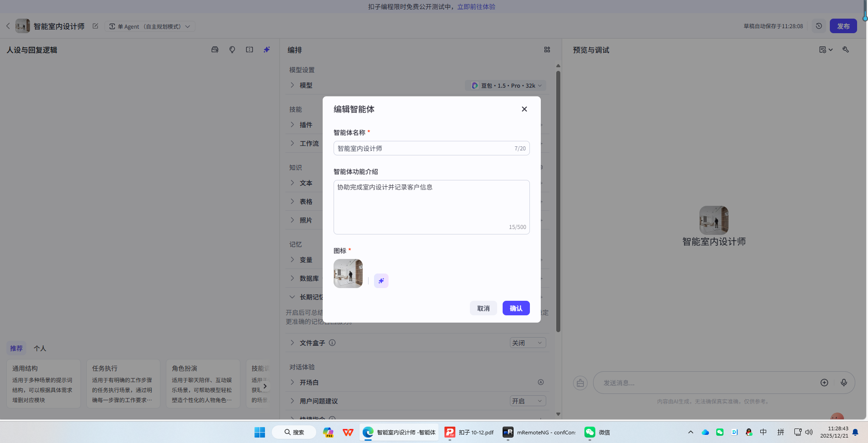Click the 发布 publish button
The height and width of the screenshot is (443, 868).
point(843,26)
